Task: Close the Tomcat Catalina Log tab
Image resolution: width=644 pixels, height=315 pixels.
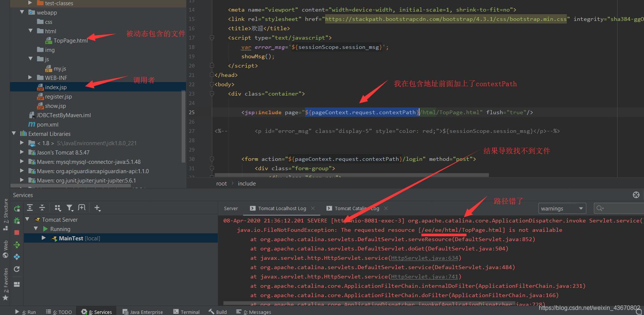Action: [x=386, y=208]
